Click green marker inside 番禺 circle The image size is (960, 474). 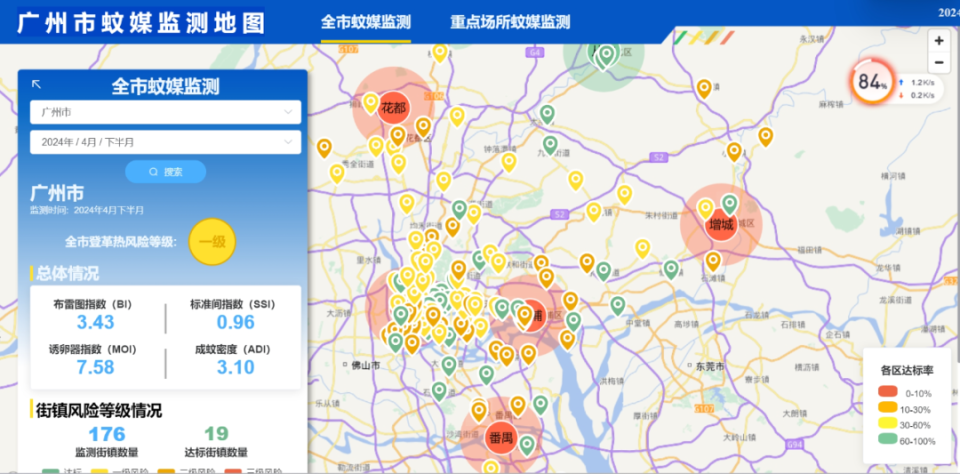(x=527, y=445)
